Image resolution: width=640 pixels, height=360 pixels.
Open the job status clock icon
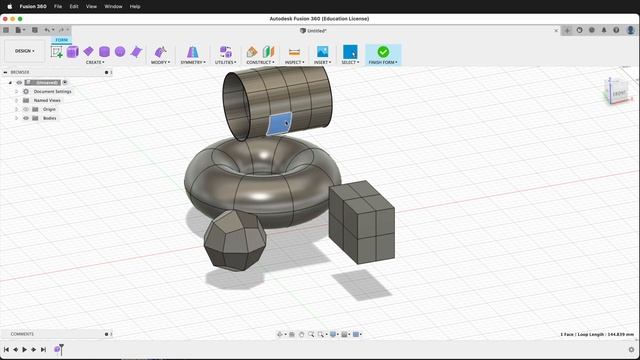tap(591, 30)
